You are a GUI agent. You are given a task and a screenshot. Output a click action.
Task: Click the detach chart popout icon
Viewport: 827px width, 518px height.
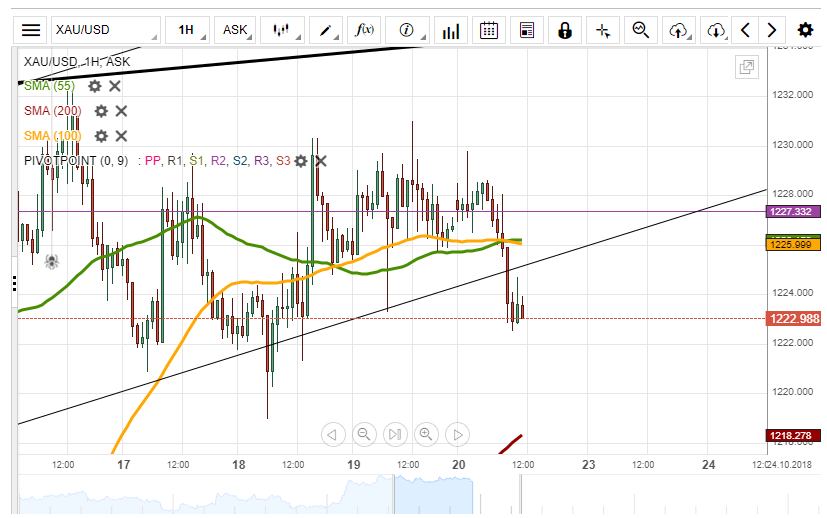747,67
